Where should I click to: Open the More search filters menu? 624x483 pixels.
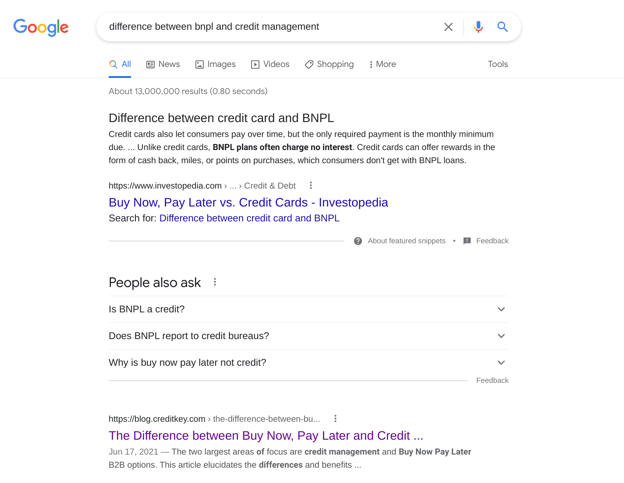click(382, 64)
